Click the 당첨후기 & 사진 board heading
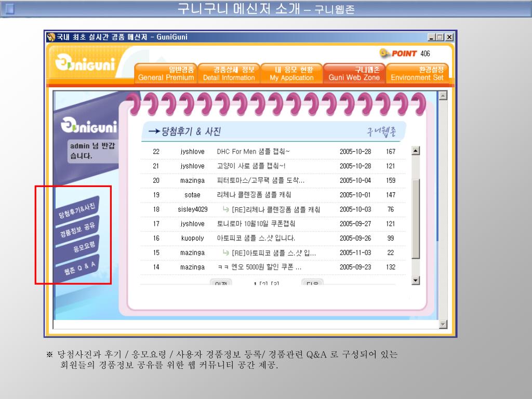Image resolution: width=532 pixels, height=399 pixels. pyautogui.click(x=191, y=131)
